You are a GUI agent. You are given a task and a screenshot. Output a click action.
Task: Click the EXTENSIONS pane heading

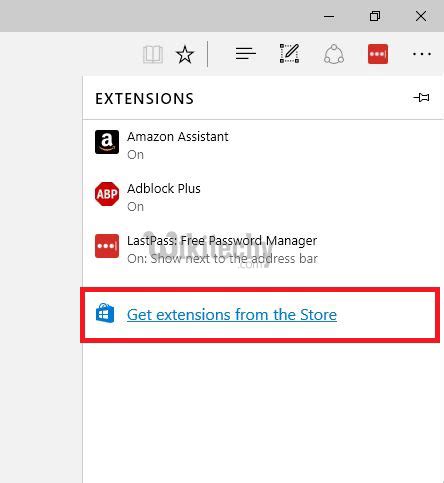(144, 99)
